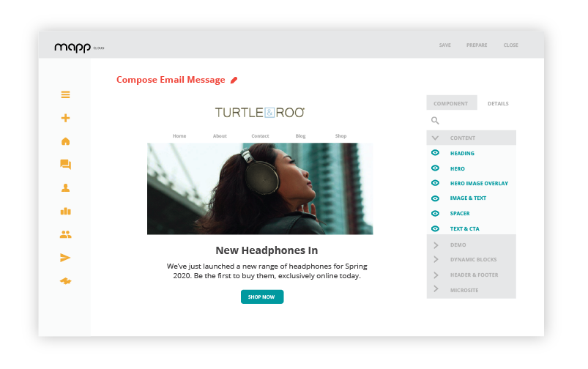
Task: Select the HERO IMAGE OVERLAY component label
Action: [x=479, y=183]
